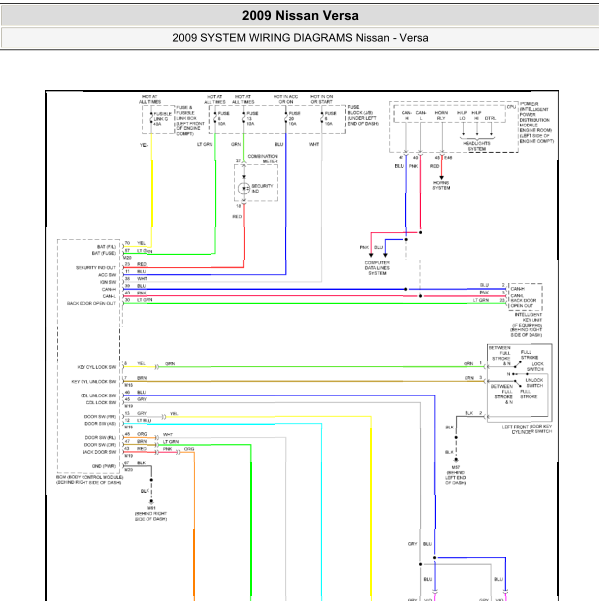Click the "ACC SW" pin label
The image size is (599, 601).
(107, 275)
